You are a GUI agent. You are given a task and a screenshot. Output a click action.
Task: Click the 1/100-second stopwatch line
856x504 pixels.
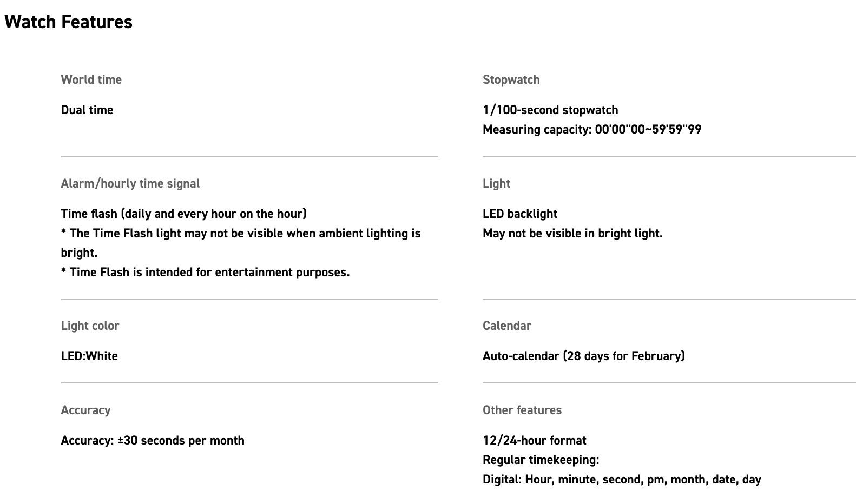(550, 110)
